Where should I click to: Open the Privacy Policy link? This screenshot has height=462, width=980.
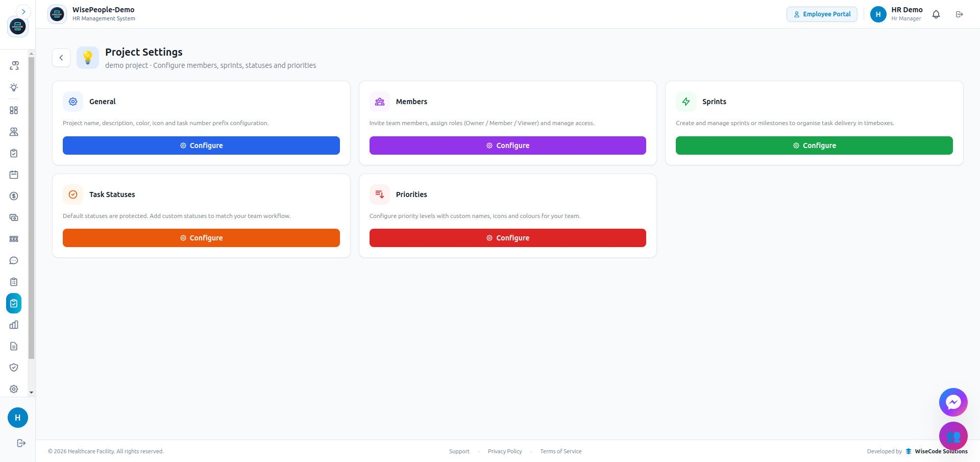click(505, 451)
